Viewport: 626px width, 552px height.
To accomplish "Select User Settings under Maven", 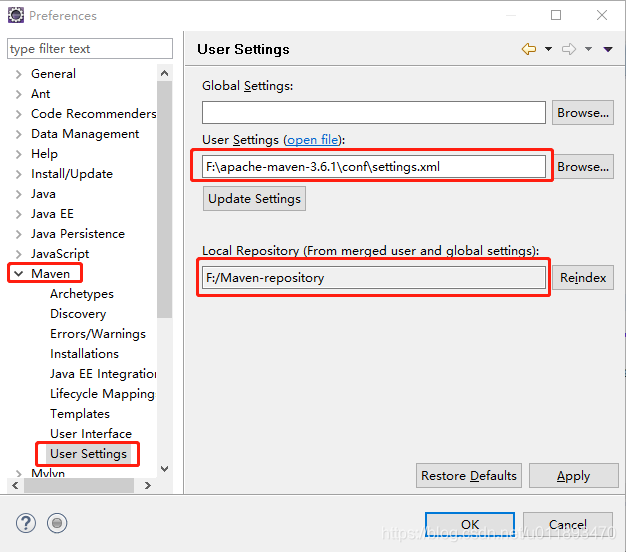I will point(88,454).
